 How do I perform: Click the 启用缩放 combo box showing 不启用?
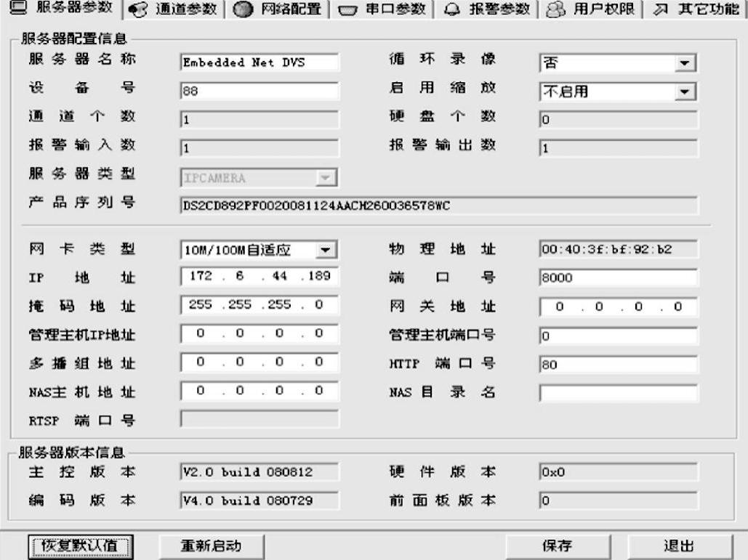618,92
